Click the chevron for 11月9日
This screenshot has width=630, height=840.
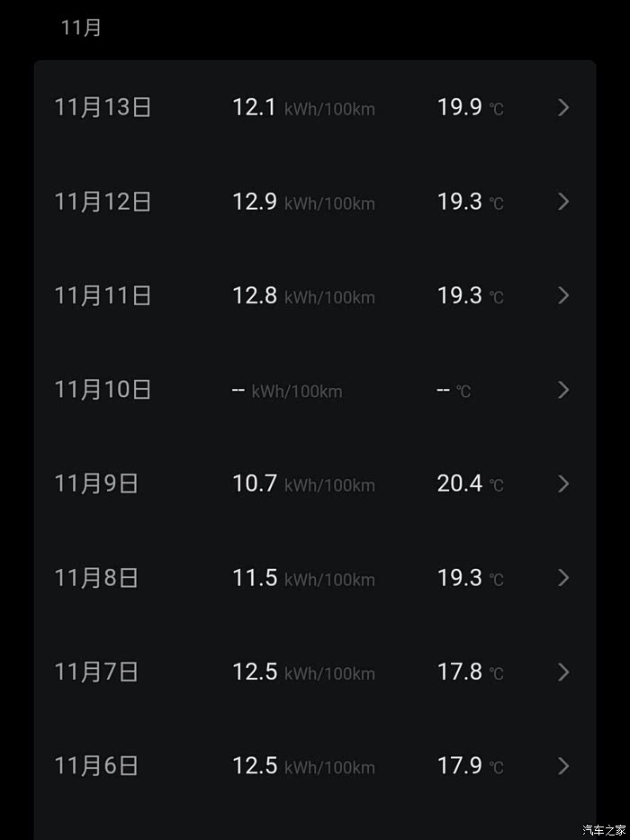point(563,483)
